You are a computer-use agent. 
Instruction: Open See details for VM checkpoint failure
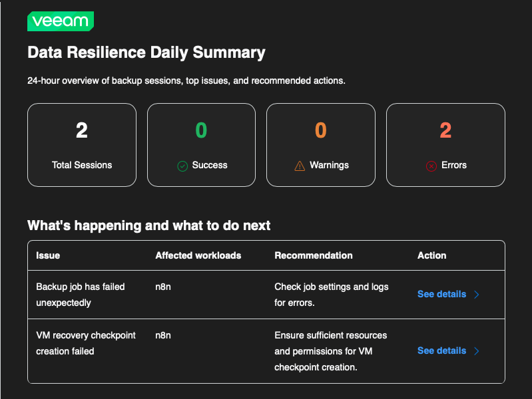coord(441,350)
